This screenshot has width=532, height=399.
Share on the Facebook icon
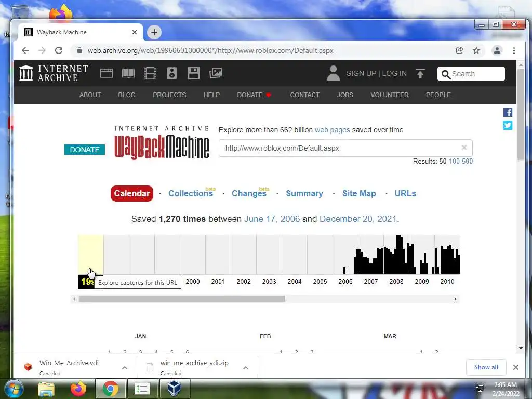click(508, 112)
